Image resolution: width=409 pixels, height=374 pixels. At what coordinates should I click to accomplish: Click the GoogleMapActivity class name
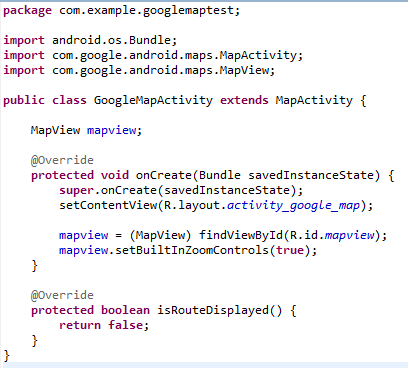tap(153, 100)
